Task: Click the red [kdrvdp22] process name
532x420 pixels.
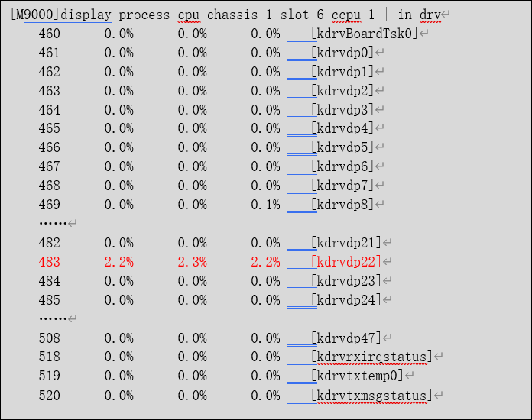Action: 346,262
